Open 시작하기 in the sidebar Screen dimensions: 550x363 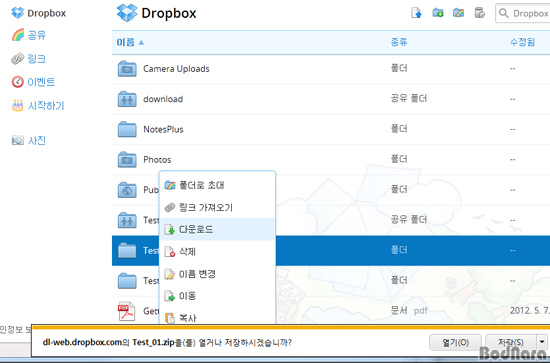[38, 106]
